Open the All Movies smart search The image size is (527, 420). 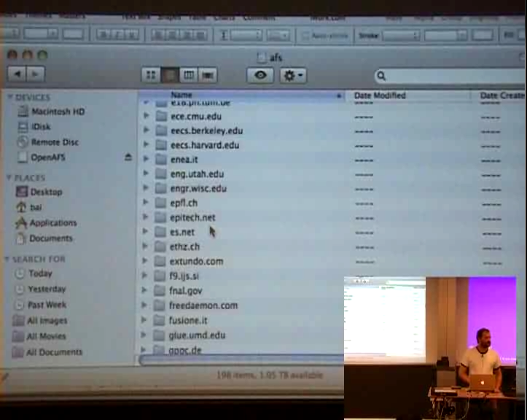click(46, 336)
